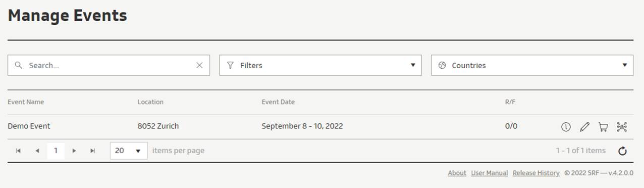The image size is (644, 188).
Task: Expand the Filters dropdown
Action: click(320, 65)
